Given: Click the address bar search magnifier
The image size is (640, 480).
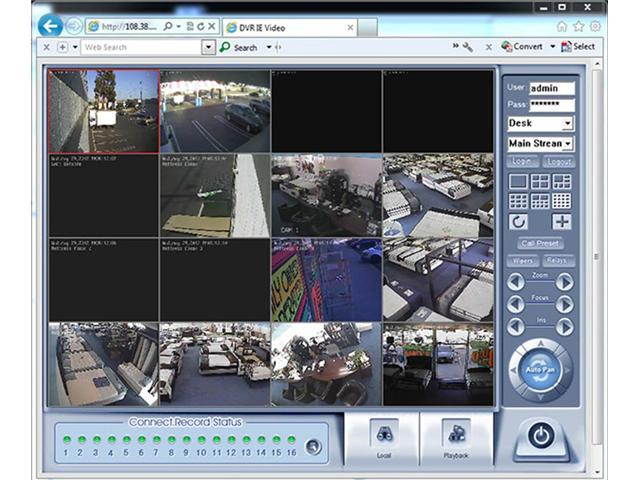Looking at the screenshot, I should 167,27.
